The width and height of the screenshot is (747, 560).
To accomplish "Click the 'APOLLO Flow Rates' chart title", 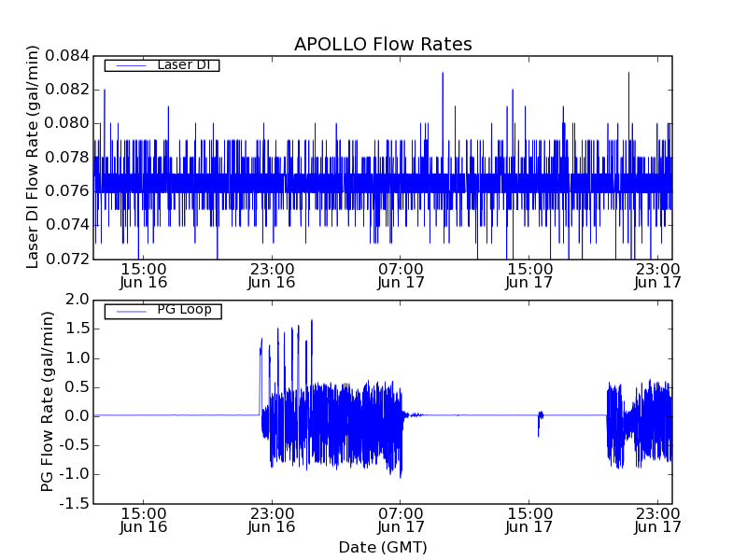I will pos(383,44).
